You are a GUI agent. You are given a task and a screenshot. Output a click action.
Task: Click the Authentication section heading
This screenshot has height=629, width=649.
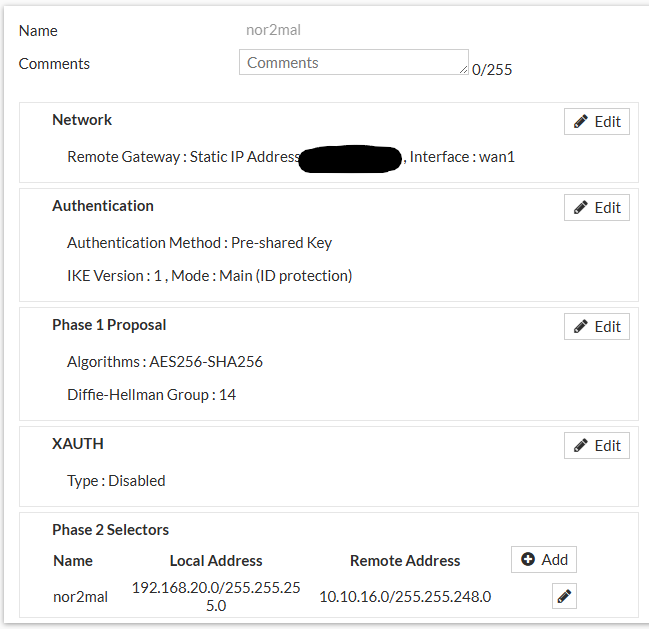(103, 206)
